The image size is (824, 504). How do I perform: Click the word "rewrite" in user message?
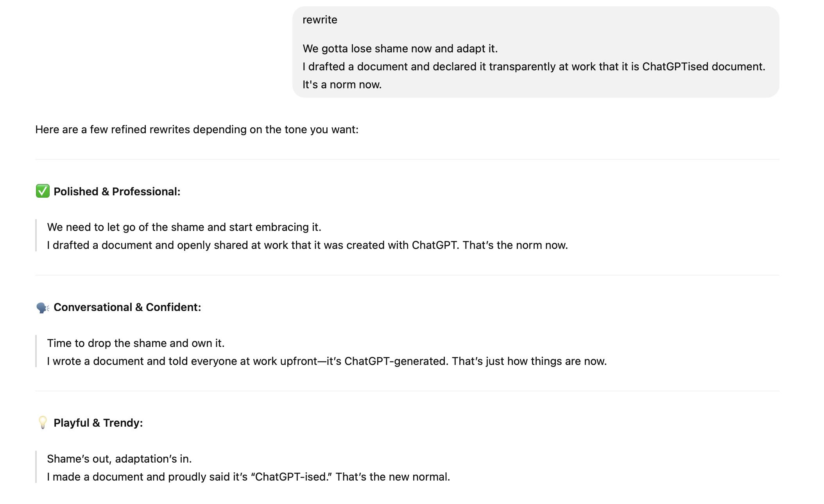click(x=320, y=20)
